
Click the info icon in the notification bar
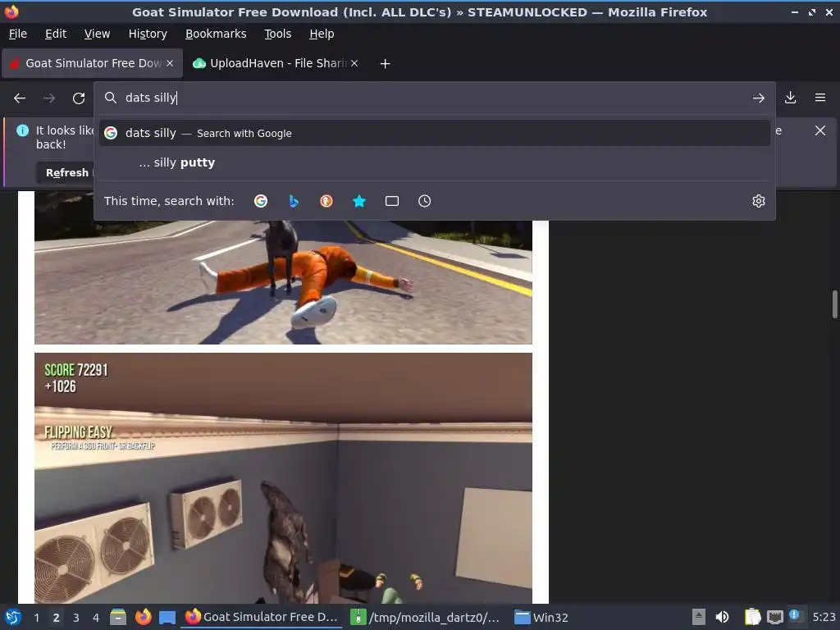22,130
